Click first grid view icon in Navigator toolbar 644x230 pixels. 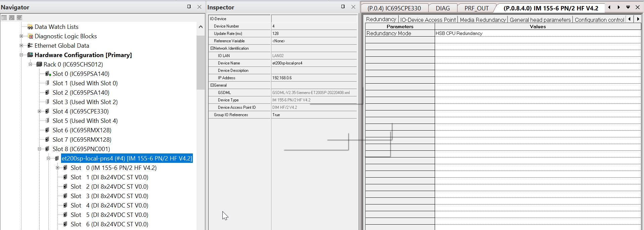click(x=4, y=17)
